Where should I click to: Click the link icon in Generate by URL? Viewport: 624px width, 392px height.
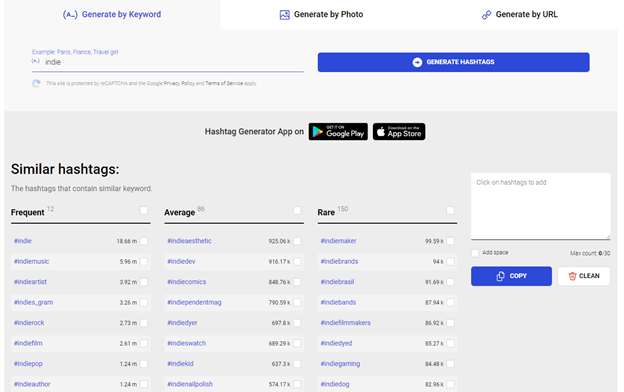click(x=486, y=15)
